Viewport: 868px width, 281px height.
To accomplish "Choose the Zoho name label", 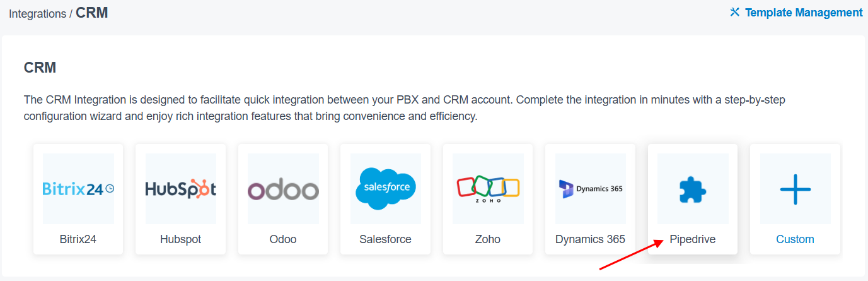I will (x=488, y=239).
